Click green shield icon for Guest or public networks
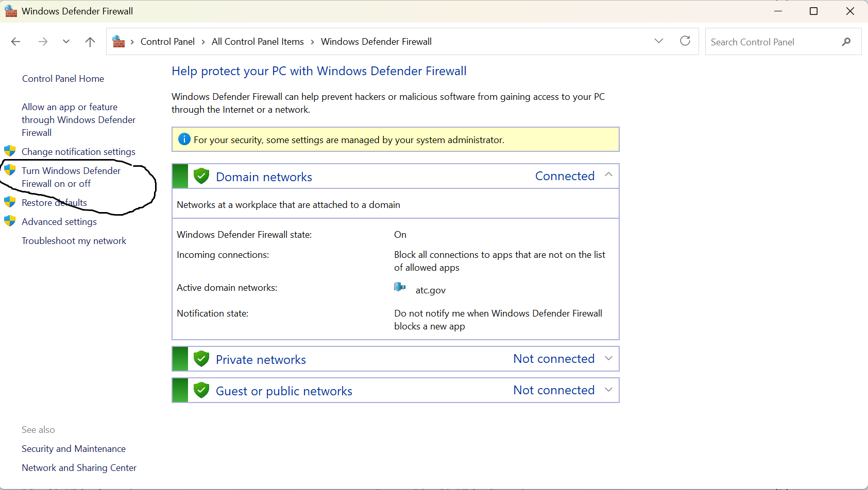The width and height of the screenshot is (868, 490). pos(201,390)
